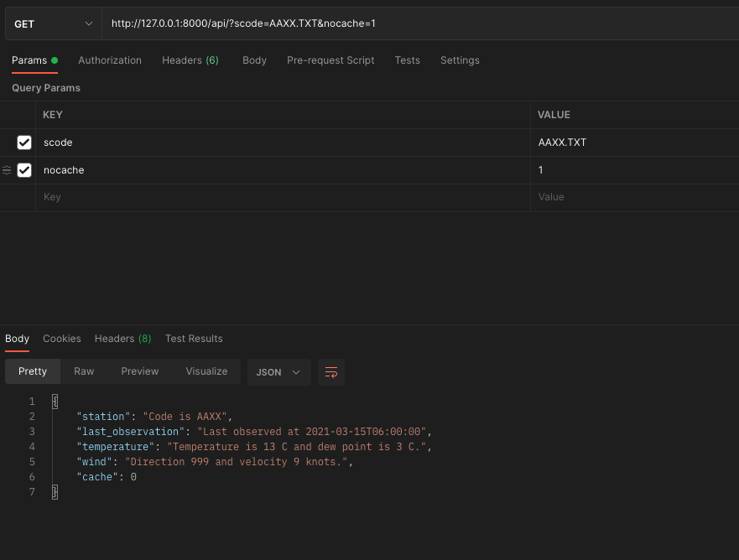This screenshot has width=739, height=560.
Task: Open the response Headers (8) tab
Action: tap(122, 338)
